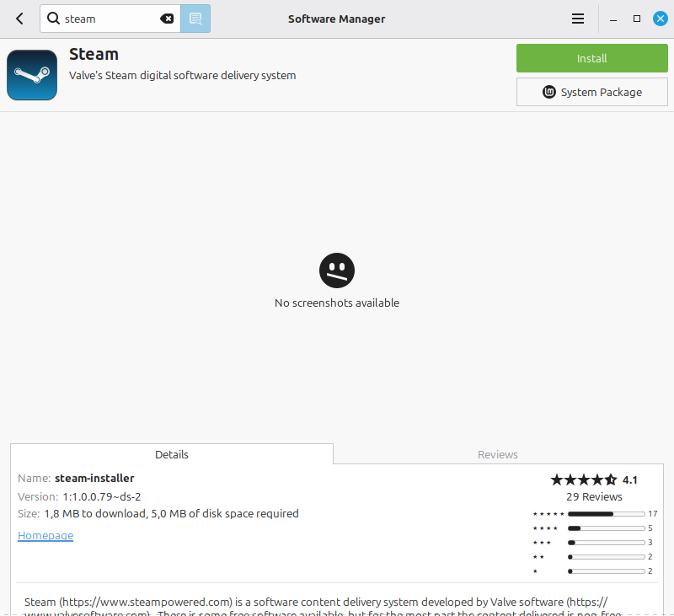Viewport: 674px width, 616px height.
Task: Clear the search field text
Action: pyautogui.click(x=167, y=19)
